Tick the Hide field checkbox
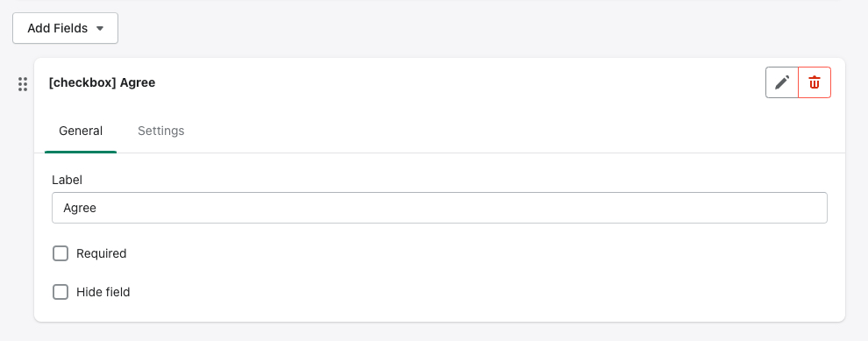Viewport: 868px width, 341px height. point(60,292)
